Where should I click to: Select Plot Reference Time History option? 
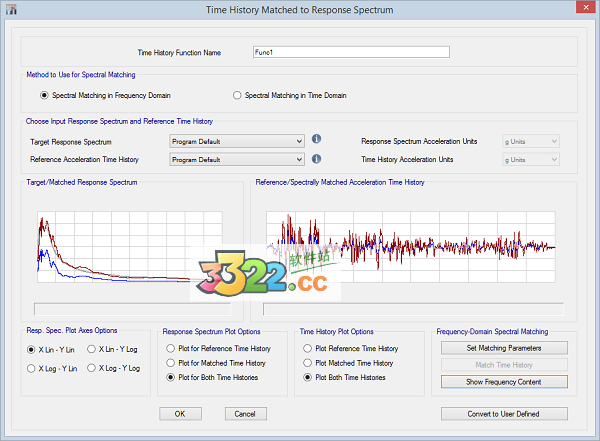point(307,348)
